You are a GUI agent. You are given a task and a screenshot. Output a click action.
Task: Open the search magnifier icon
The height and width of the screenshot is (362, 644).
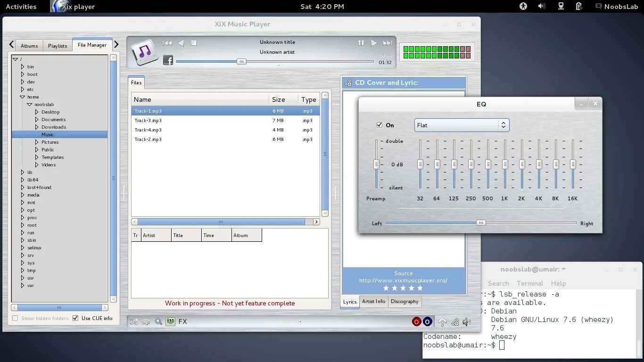click(159, 322)
